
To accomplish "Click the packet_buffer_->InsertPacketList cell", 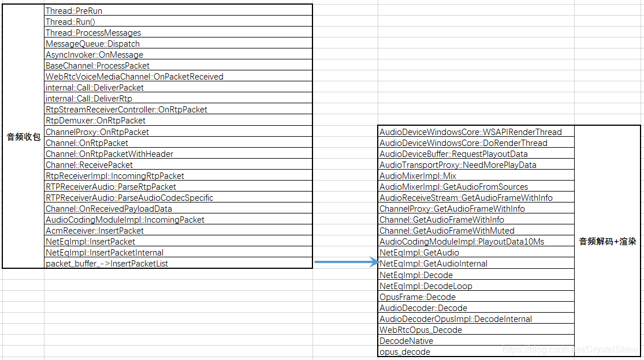I will click(178, 263).
